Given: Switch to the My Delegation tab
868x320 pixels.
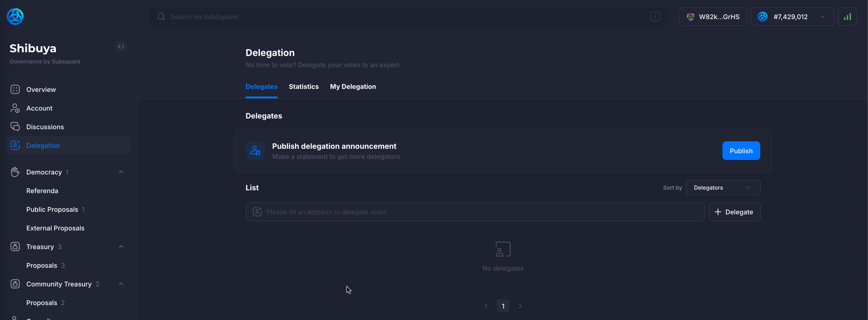Looking at the screenshot, I should pyautogui.click(x=353, y=87).
